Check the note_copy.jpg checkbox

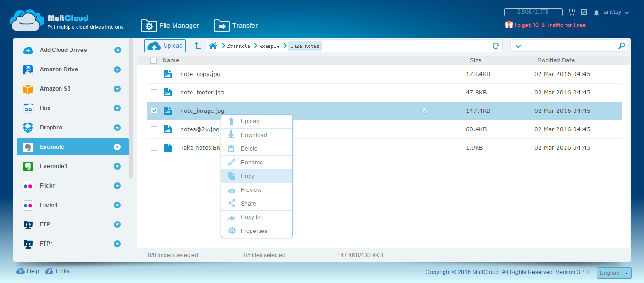[x=154, y=74]
